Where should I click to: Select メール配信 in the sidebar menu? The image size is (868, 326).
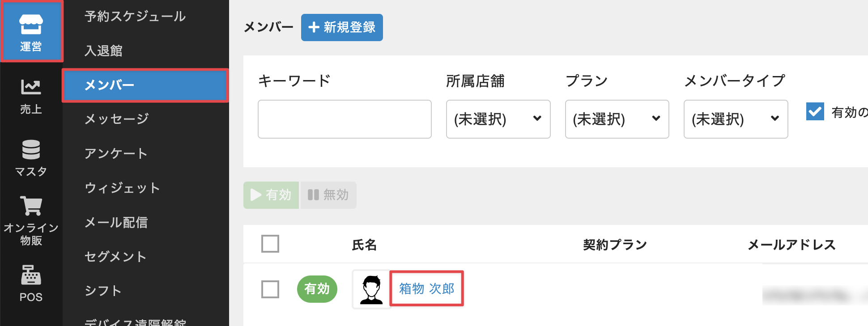[x=116, y=222]
